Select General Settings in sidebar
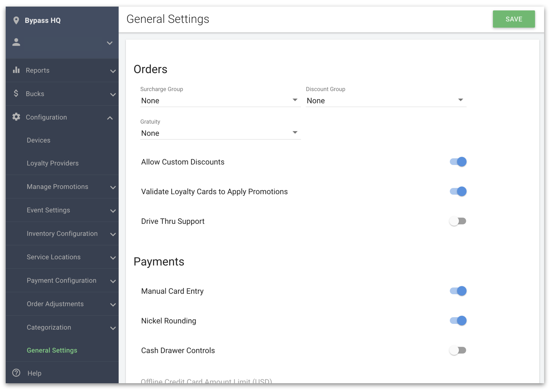Image resolution: width=554 pixels, height=392 pixels. [52, 350]
